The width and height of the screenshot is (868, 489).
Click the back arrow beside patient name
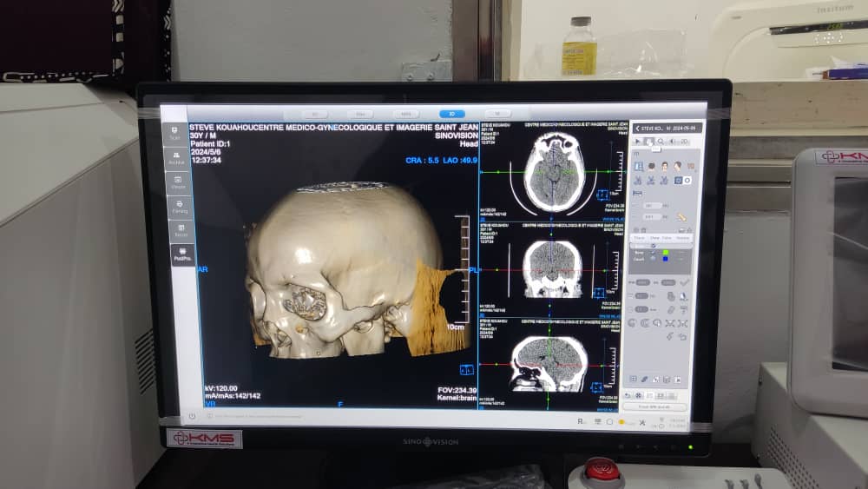[636, 129]
